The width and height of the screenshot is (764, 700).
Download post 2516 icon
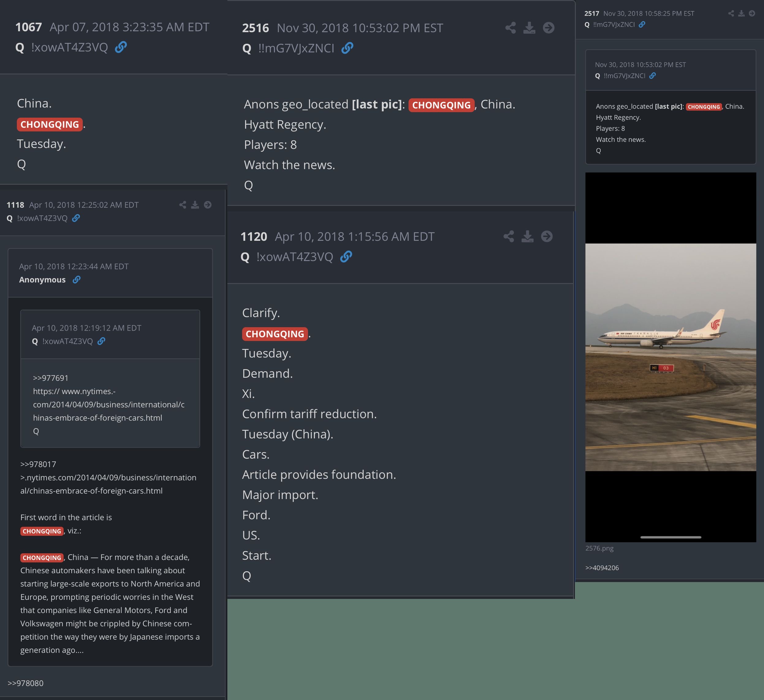[529, 28]
